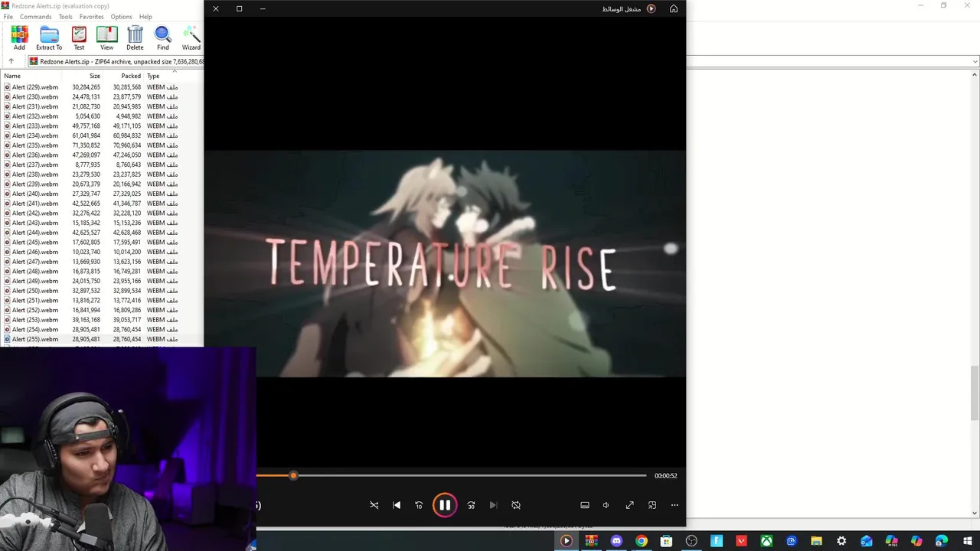The height and width of the screenshot is (551, 980).
Task: Click the View file icon in WinRAR
Action: [x=106, y=38]
